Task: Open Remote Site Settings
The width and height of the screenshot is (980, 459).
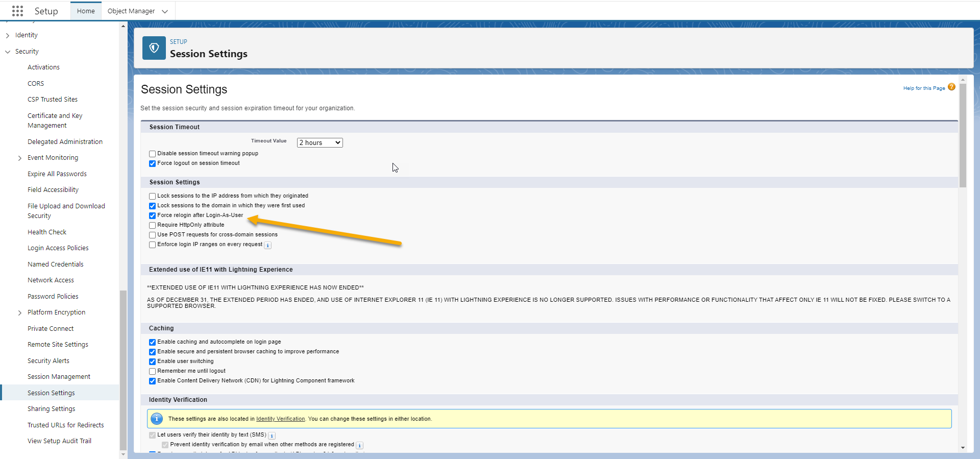Action: pos(58,345)
